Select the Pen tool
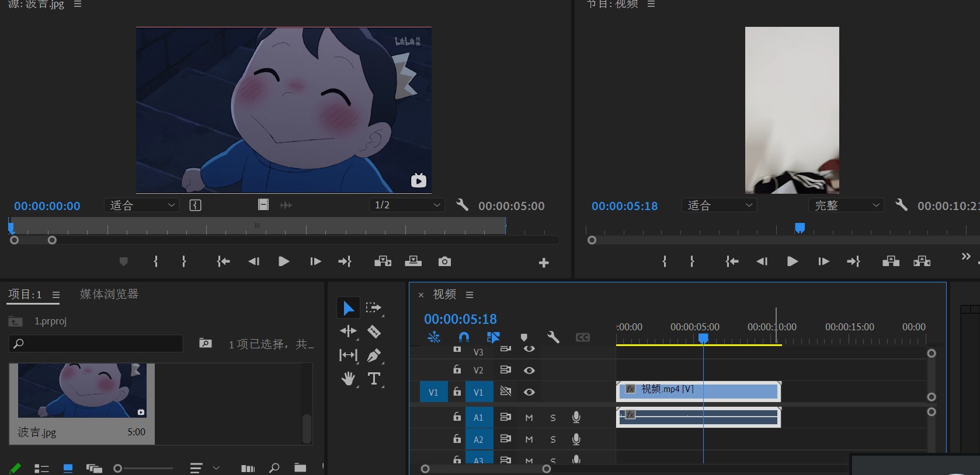This screenshot has width=980, height=475. (374, 355)
